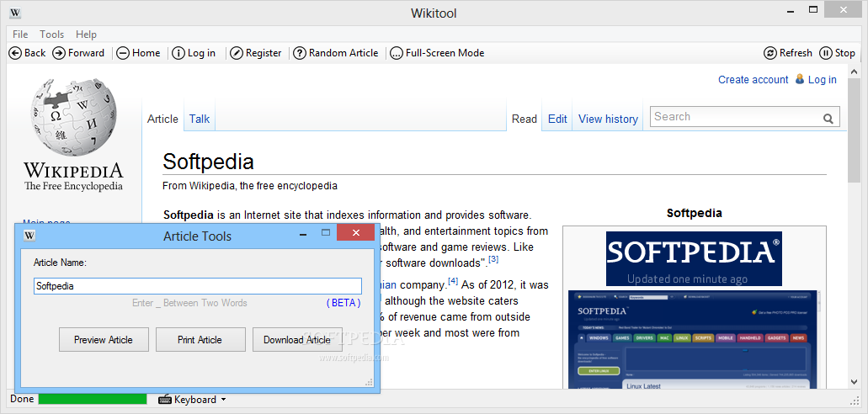Click the scrollbar up arrow
Image resolution: width=868 pixels, height=414 pixels.
click(x=853, y=71)
